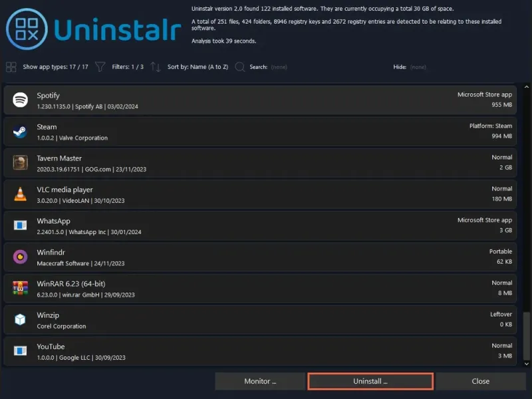Click the Close button
The image size is (532, 399).
click(481, 381)
